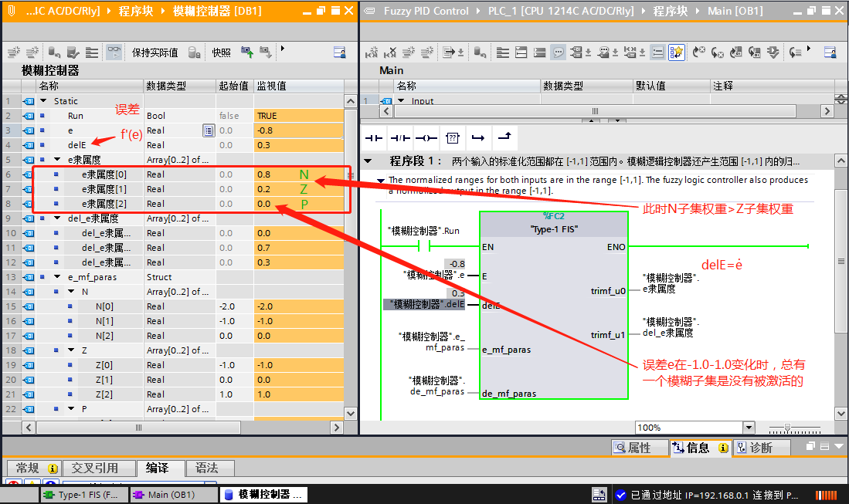
Task: Collapse the Z array under e_mf_paras
Action: 71,350
